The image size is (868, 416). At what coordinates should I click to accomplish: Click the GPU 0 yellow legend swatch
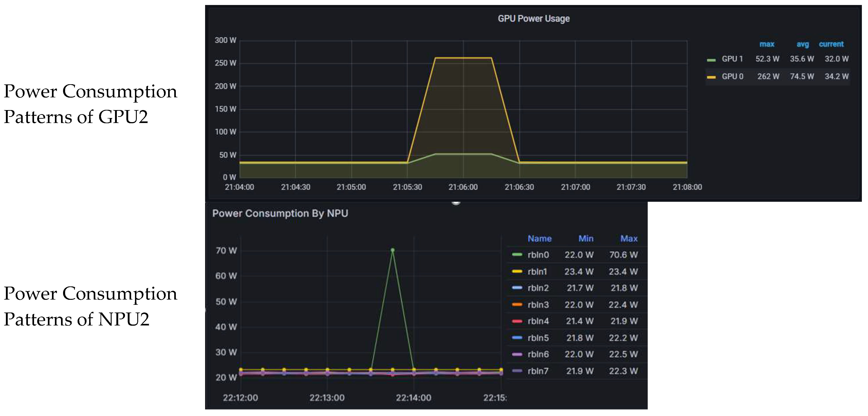(711, 77)
